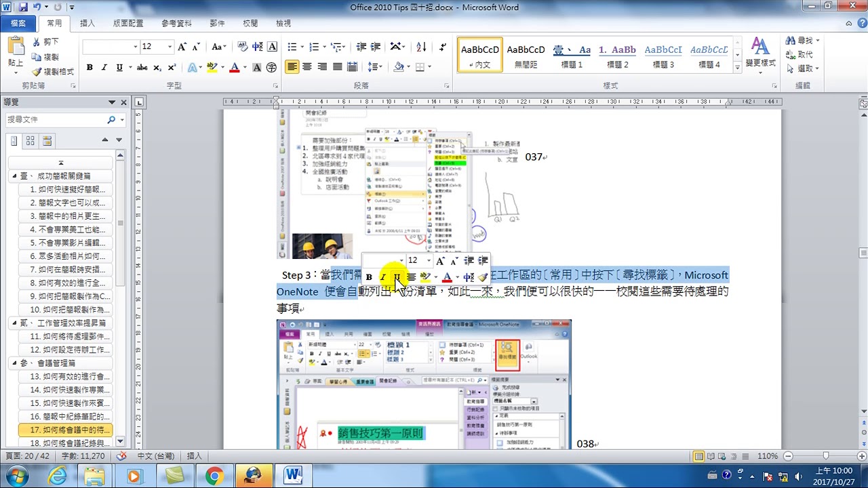This screenshot has width=868, height=488.
Task: Toggle left alignment in the ribbon
Action: pyautogui.click(x=292, y=67)
